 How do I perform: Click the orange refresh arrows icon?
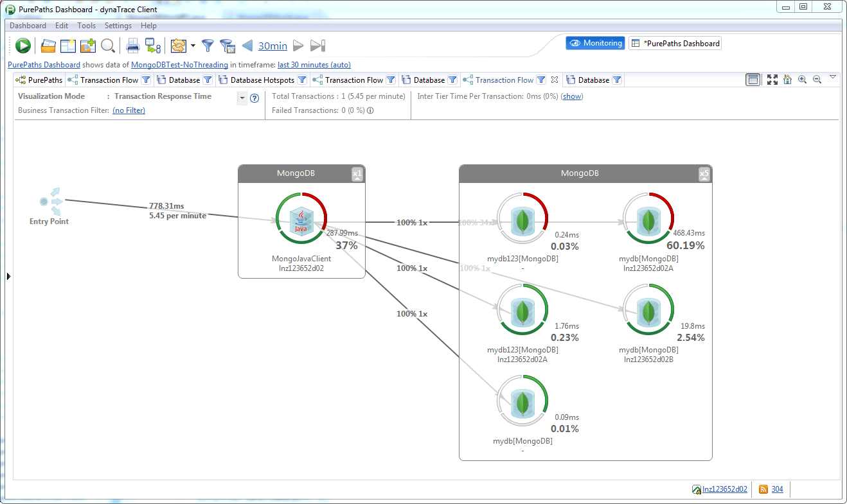pos(179,46)
